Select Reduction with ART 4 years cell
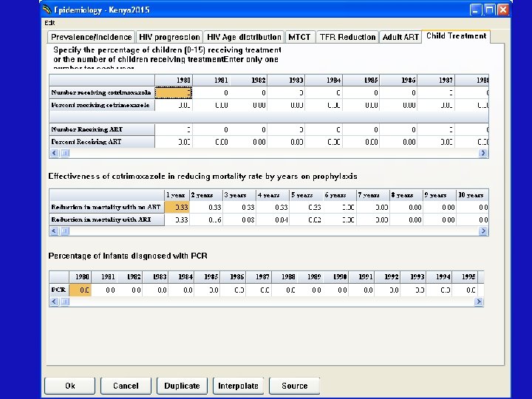Image resolution: width=532 pixels, height=399 pixels. (273, 219)
